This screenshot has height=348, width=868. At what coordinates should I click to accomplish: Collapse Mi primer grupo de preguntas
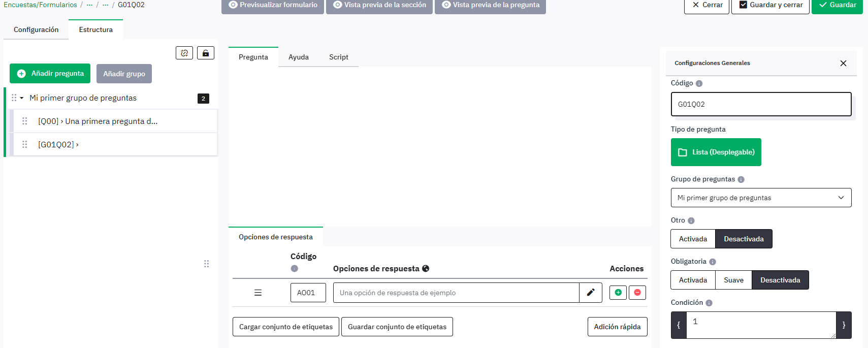pos(22,98)
